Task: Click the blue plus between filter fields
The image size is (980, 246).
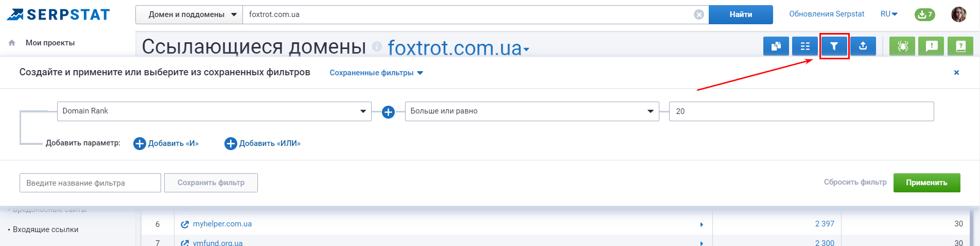Action: [x=388, y=111]
